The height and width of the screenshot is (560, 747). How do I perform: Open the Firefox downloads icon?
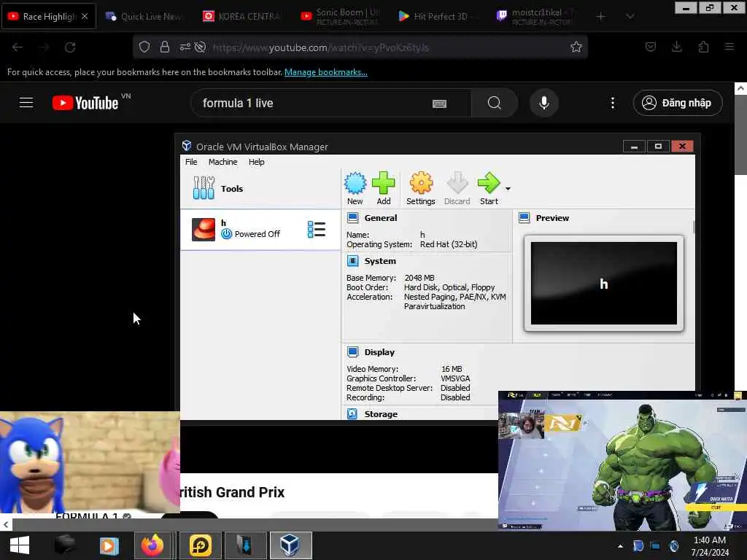tap(676, 47)
